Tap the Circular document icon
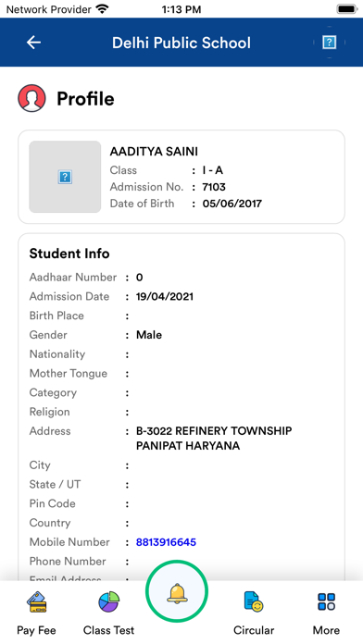Image resolution: width=363 pixels, height=644 pixels. 253,602
